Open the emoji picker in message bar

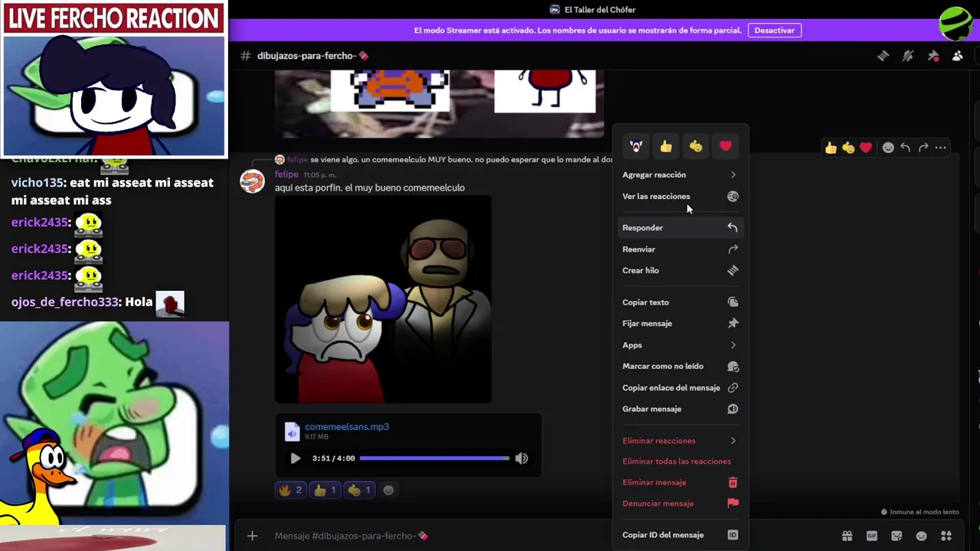click(x=921, y=536)
